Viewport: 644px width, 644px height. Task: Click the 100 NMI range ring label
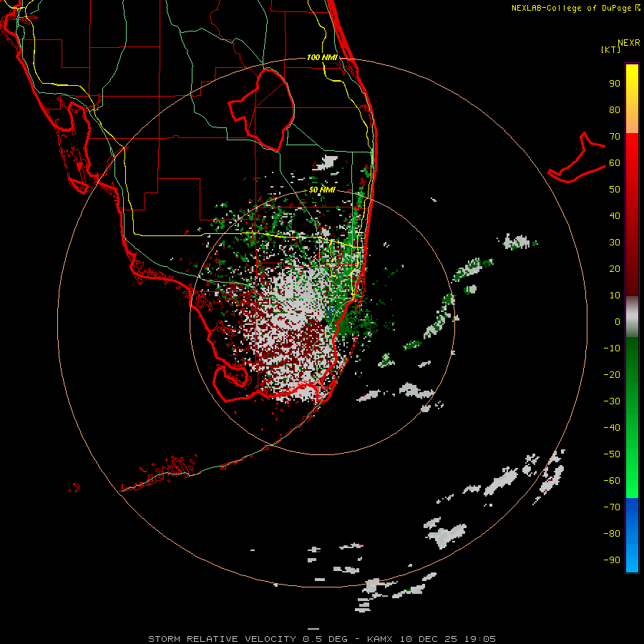click(322, 57)
